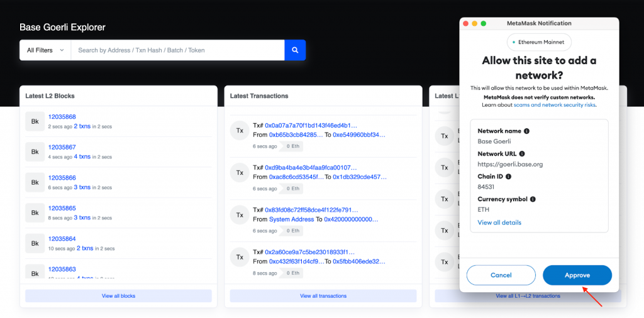Screen dimensions: 644x318
Task: Open 4 txns link of block 12035867
Action: (x=82, y=156)
